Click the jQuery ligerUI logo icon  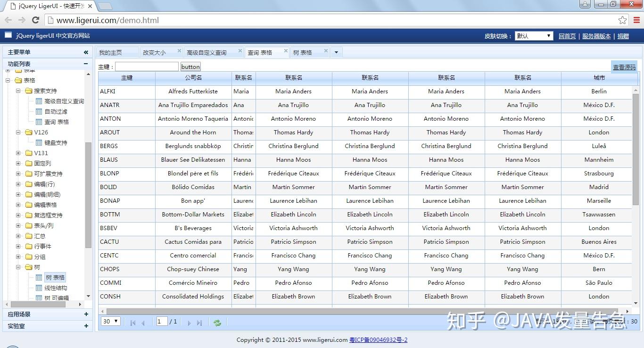(8, 35)
